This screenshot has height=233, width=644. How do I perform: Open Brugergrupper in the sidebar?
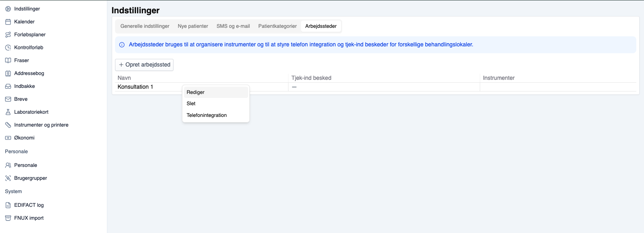[x=31, y=178]
